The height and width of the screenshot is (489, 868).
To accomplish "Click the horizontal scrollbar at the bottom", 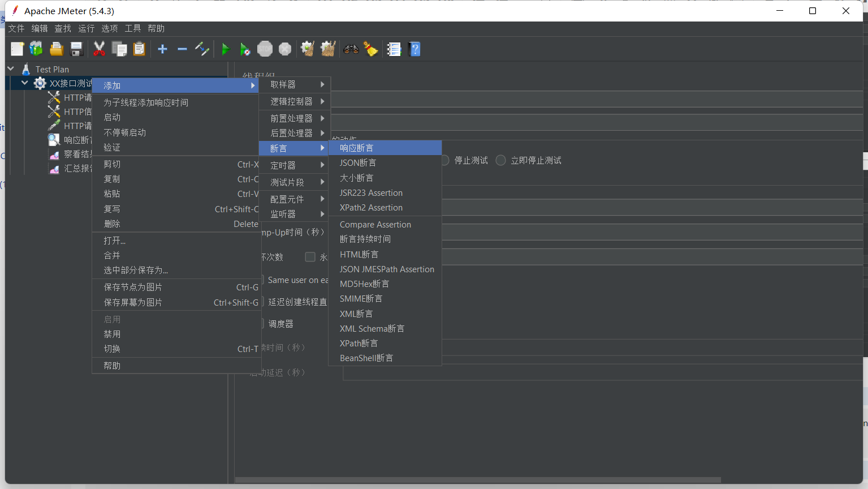I will [x=478, y=480].
